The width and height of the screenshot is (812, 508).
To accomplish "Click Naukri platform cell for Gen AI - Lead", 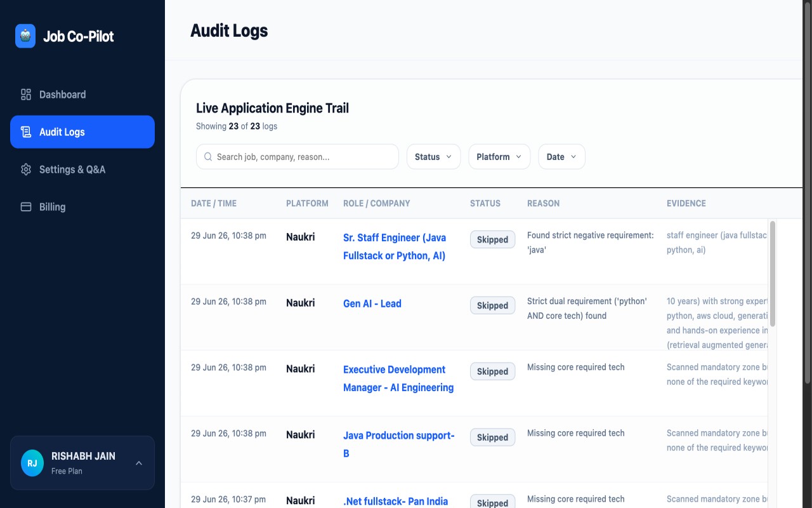I will (x=301, y=303).
